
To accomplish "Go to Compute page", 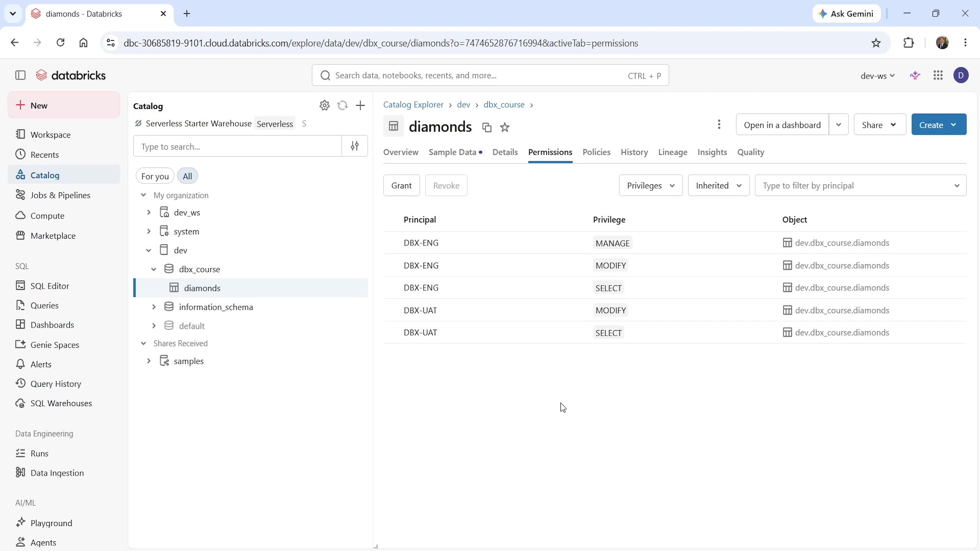I will point(64,216).
